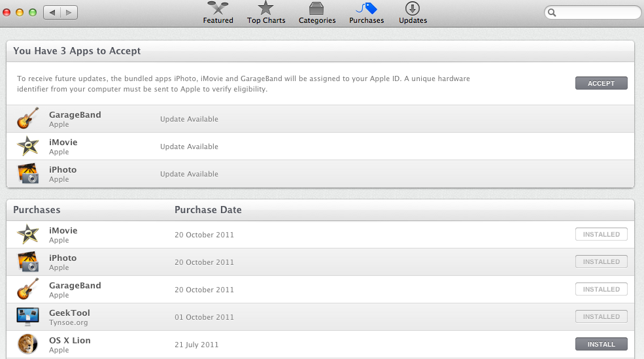
Task: Open the Featured section icon
Action: [x=218, y=8]
